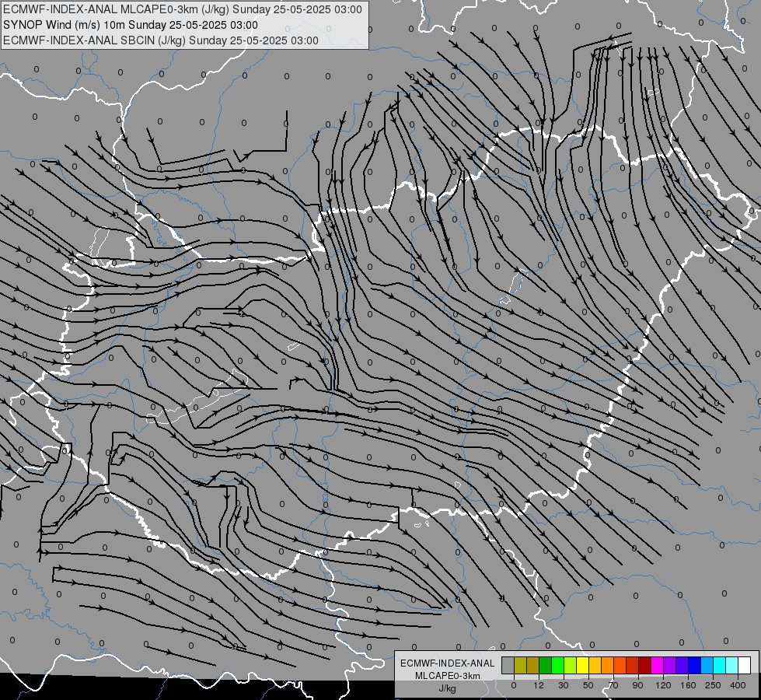Click the 70 tick label on legend scale
761x700 pixels.
pyautogui.click(x=613, y=685)
